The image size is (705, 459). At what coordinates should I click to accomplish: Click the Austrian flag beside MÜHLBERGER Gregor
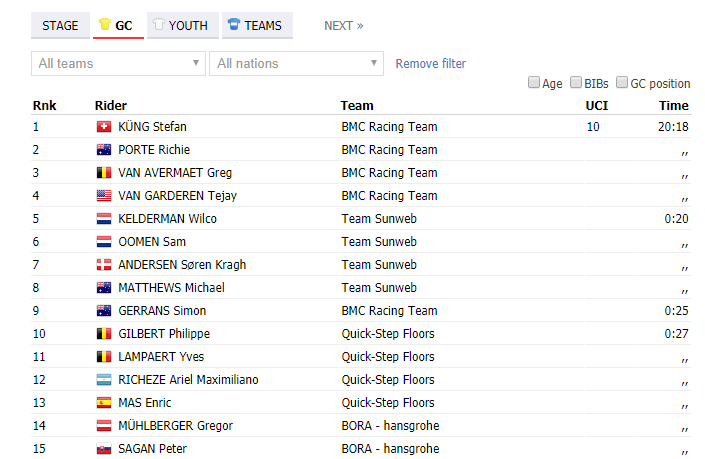[104, 426]
